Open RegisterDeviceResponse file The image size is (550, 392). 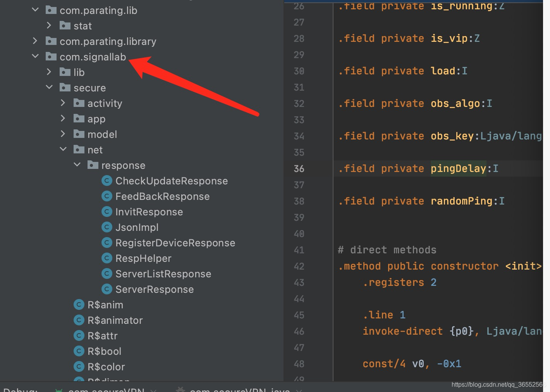175,243
